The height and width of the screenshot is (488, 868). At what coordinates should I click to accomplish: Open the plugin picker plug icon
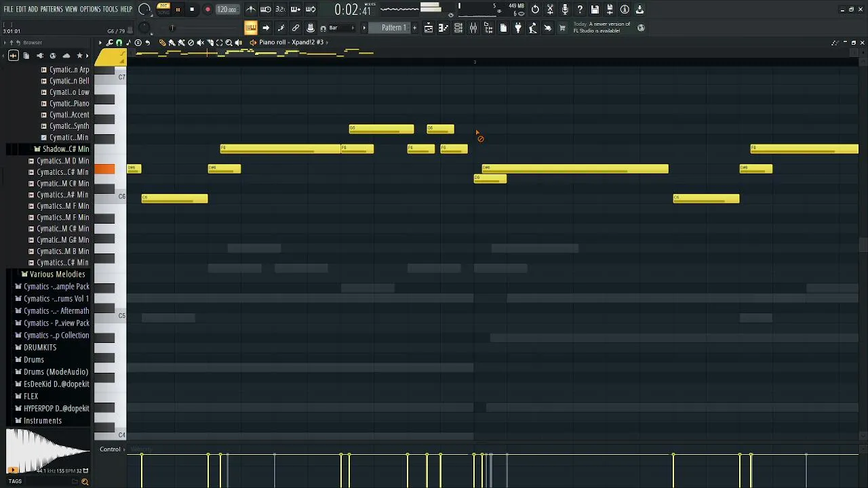518,28
